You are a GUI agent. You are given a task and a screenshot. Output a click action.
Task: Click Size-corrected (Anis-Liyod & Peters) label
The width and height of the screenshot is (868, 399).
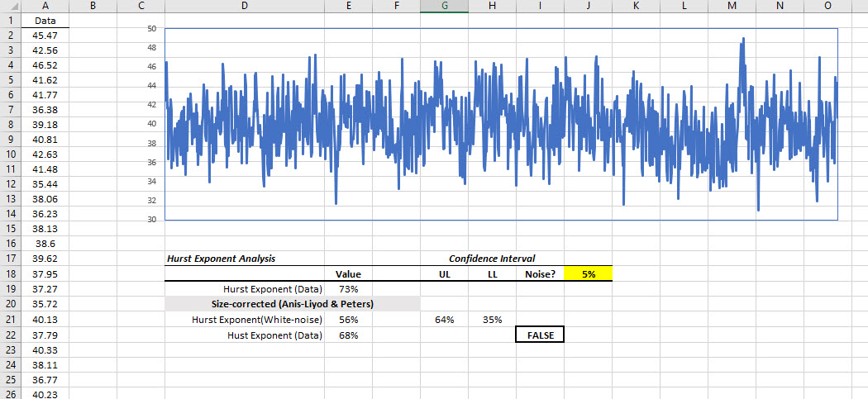pyautogui.click(x=293, y=304)
